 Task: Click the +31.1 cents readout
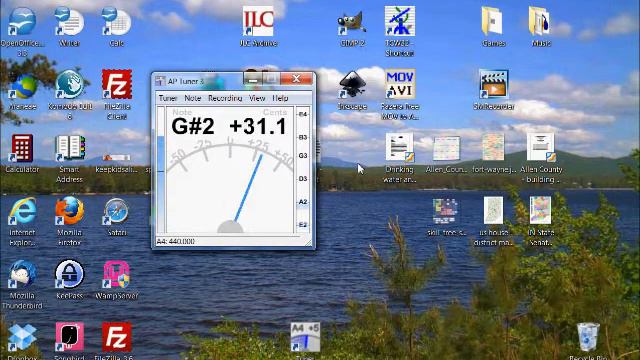258,126
